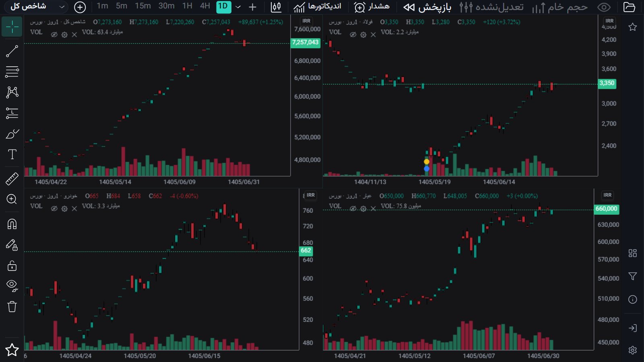Select the text annotation tool
Viewport: 644px width, 362px height.
(x=12, y=154)
